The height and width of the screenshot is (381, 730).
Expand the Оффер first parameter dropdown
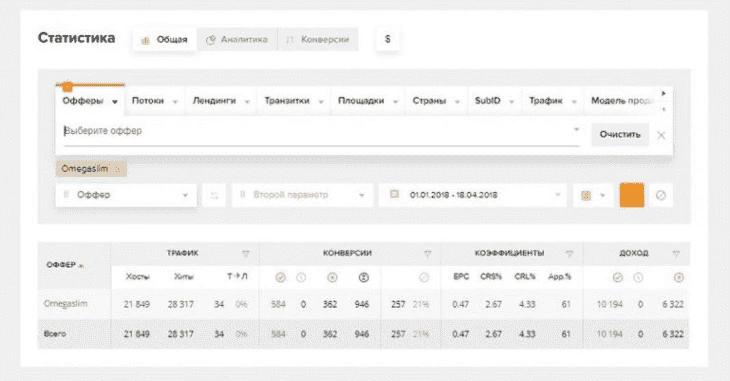(126, 195)
